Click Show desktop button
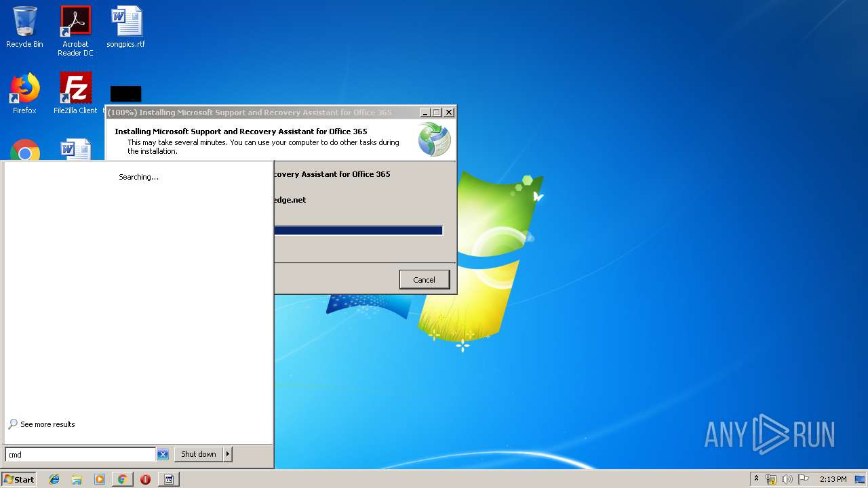Image resolution: width=868 pixels, height=488 pixels. (x=860, y=479)
